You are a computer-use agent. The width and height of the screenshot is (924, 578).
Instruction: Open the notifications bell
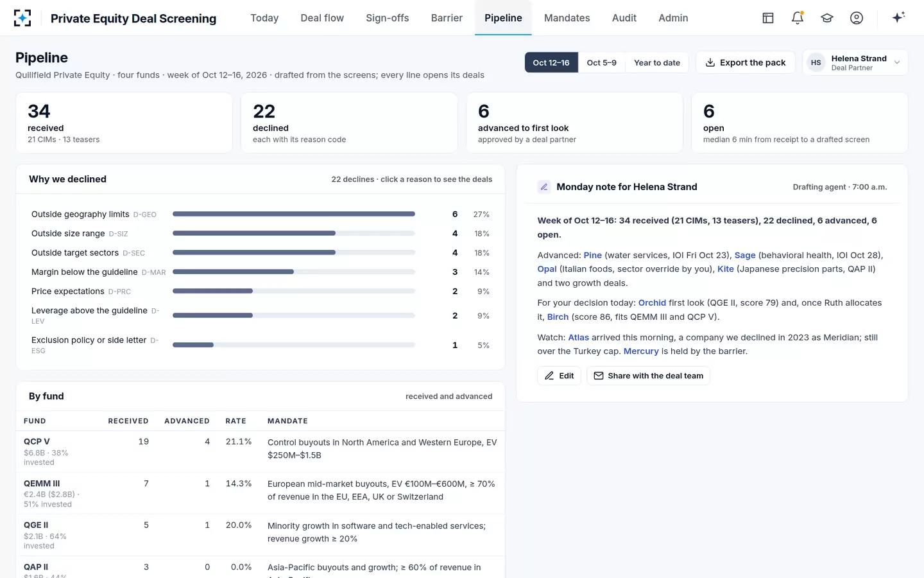click(798, 18)
